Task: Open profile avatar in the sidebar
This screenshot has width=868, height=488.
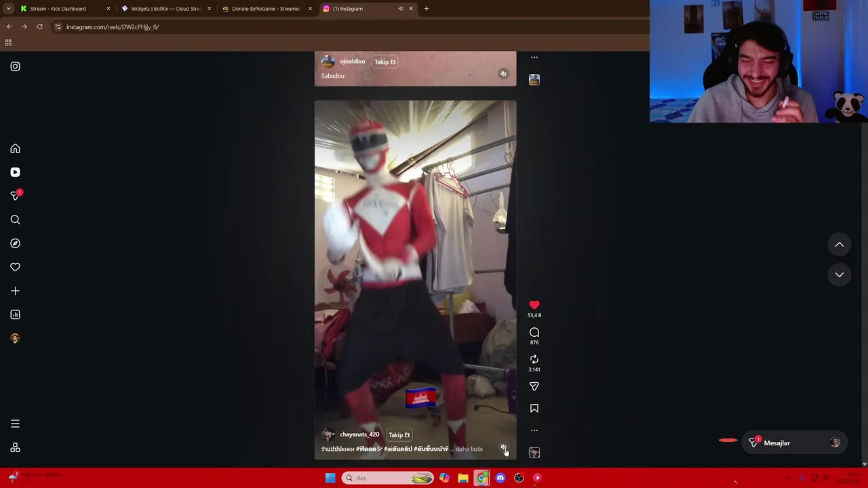Action: tap(15, 338)
